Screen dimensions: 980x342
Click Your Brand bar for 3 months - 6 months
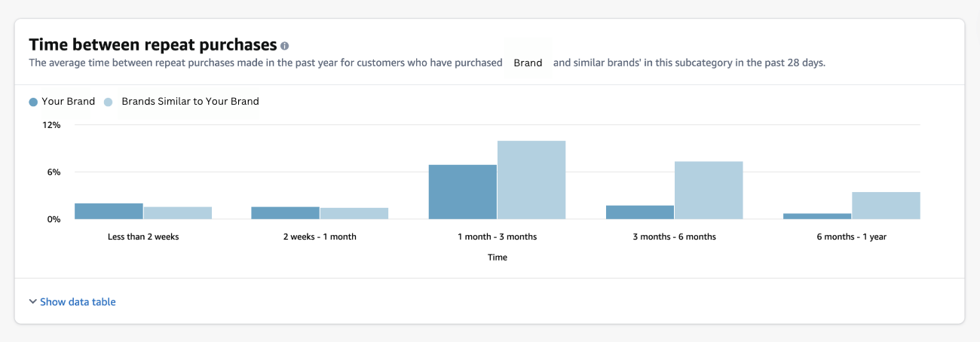[x=640, y=212]
